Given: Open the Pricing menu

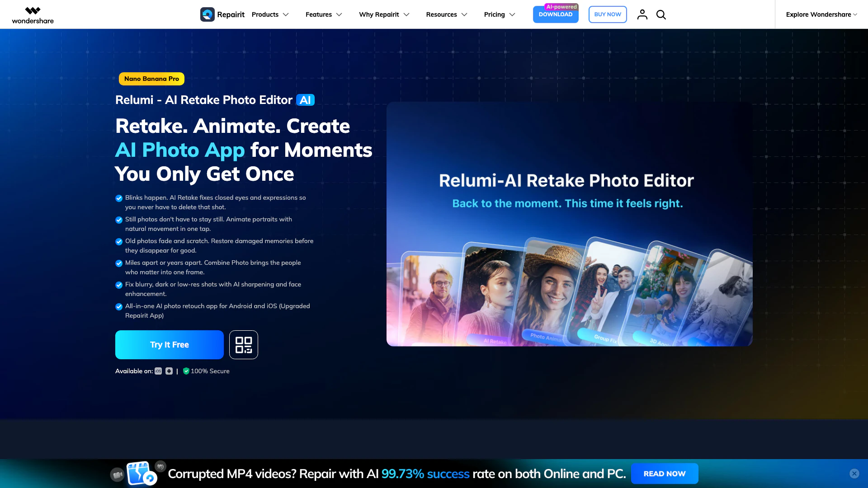Looking at the screenshot, I should coord(499,14).
